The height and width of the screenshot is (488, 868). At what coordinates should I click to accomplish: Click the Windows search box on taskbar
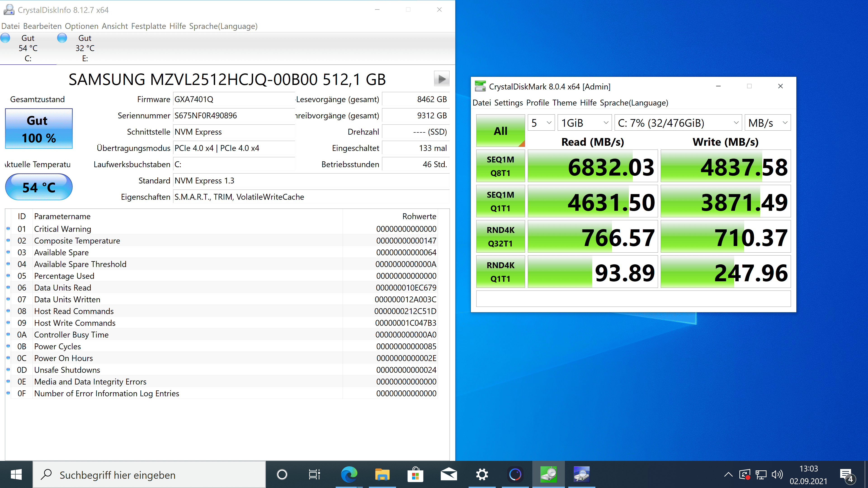tap(149, 474)
